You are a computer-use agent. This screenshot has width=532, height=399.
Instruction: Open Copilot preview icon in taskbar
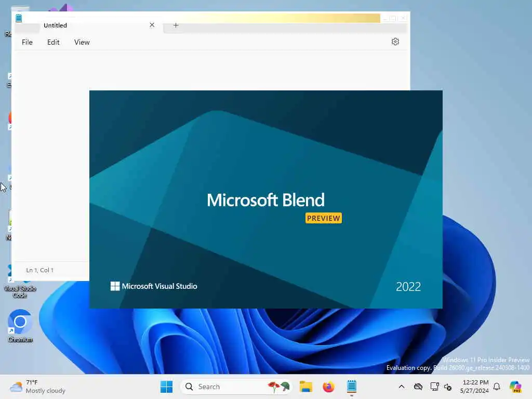(515, 387)
